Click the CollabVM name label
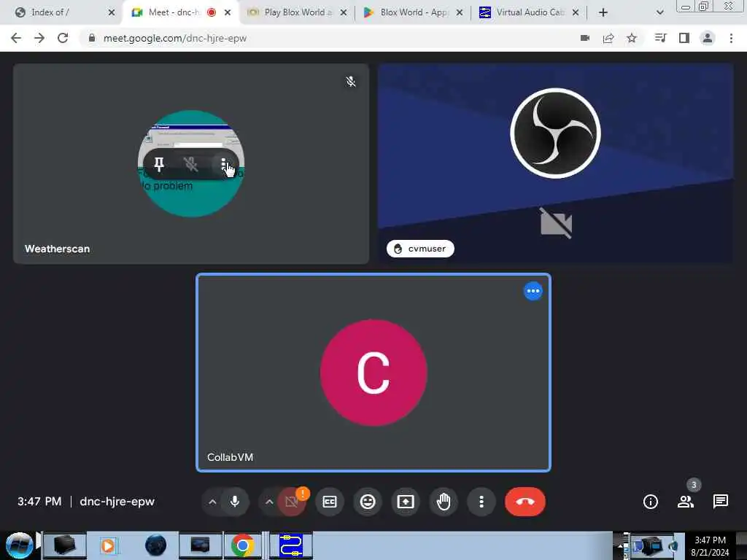The height and width of the screenshot is (560, 747). tap(230, 457)
